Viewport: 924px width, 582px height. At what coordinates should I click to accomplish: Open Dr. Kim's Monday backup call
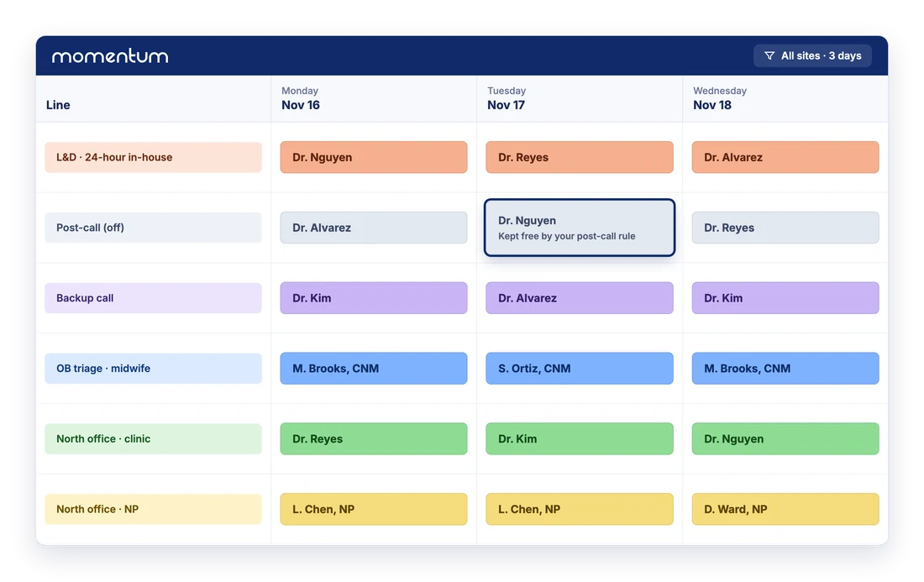coord(374,298)
